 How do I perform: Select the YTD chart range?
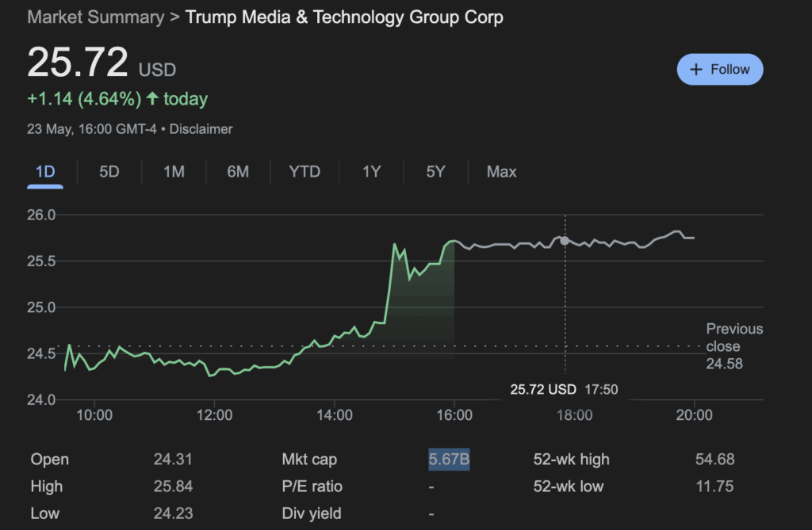(x=304, y=172)
